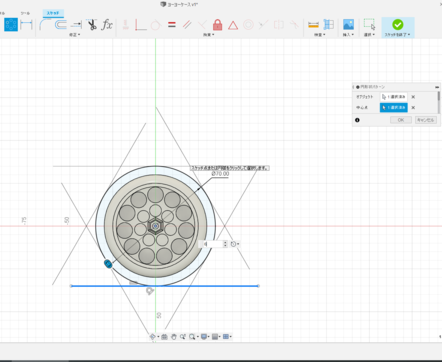Clear the center point selection X
This screenshot has width=442, height=362.
(x=413, y=108)
